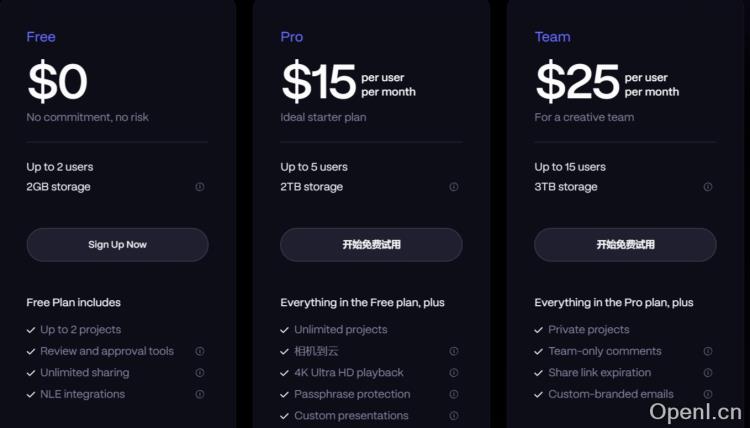Click info icon beside 2TB storage
This screenshot has height=428, width=750.
pyautogui.click(x=454, y=187)
